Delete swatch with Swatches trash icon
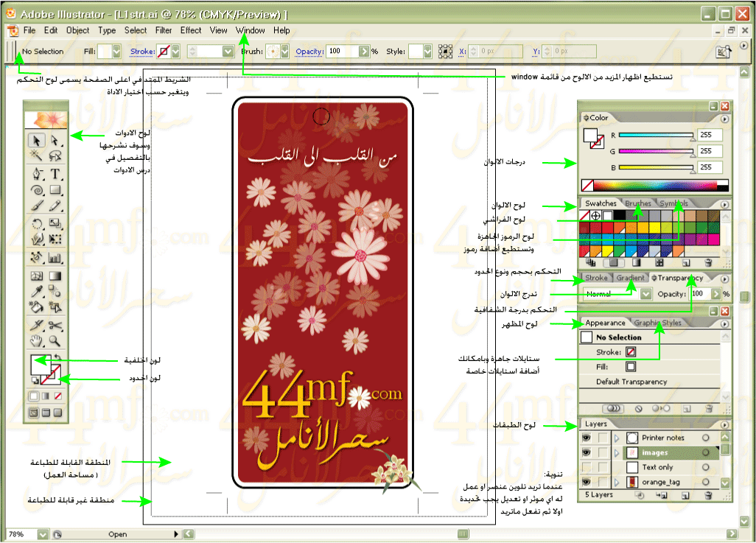 [708, 263]
